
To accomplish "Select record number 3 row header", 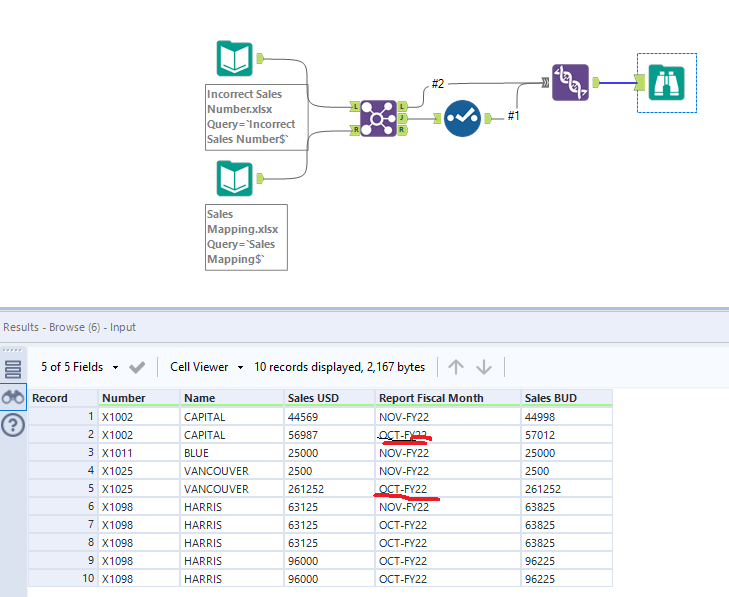I will pyautogui.click(x=63, y=453).
